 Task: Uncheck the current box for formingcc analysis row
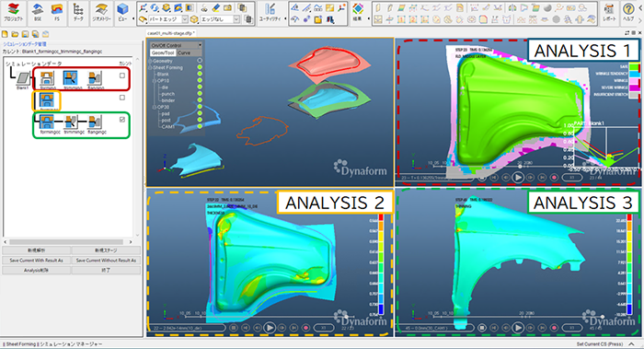pyautogui.click(x=122, y=119)
